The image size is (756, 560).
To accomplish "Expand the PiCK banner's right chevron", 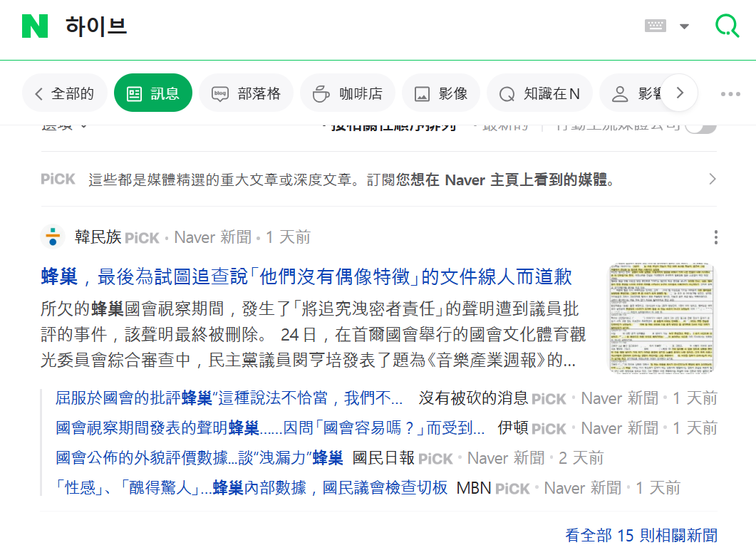I will pos(713,180).
